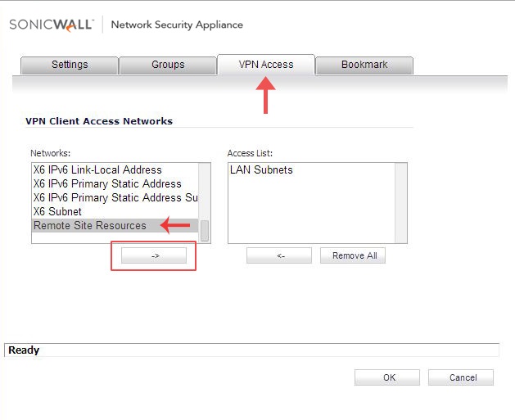Viewport: 515px width, 420px height.
Task: Select LAN Subnets in Access List
Action: coord(261,169)
